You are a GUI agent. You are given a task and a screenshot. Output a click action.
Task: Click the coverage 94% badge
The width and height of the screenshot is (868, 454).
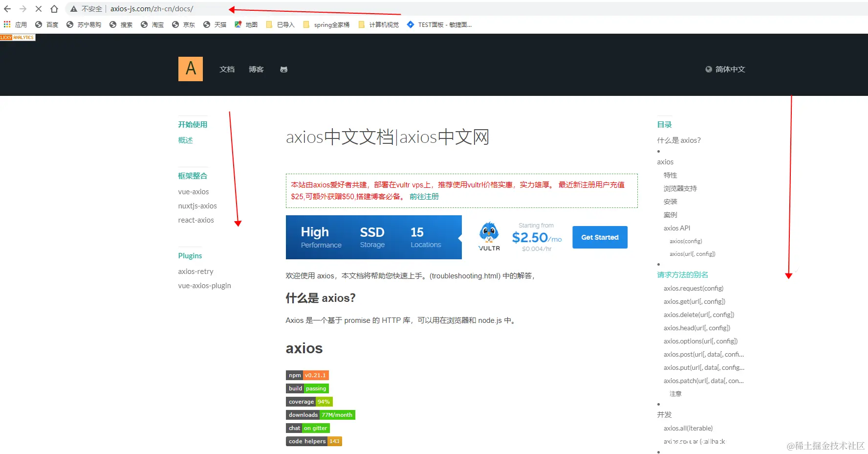click(x=309, y=402)
